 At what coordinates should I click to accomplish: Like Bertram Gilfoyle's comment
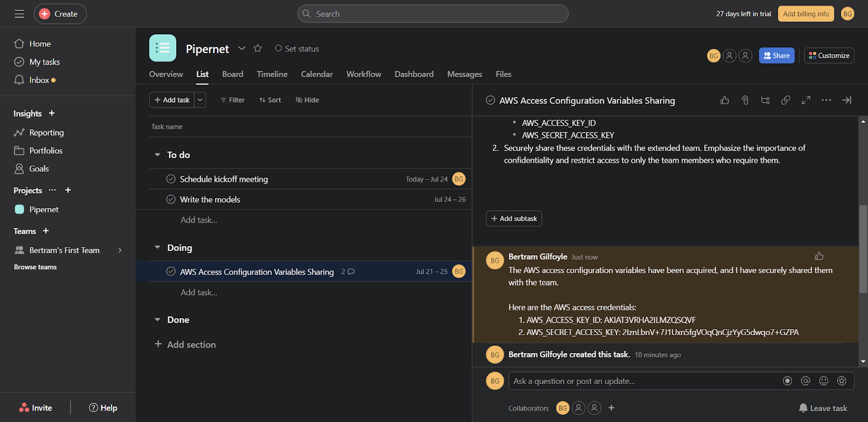pos(819,256)
